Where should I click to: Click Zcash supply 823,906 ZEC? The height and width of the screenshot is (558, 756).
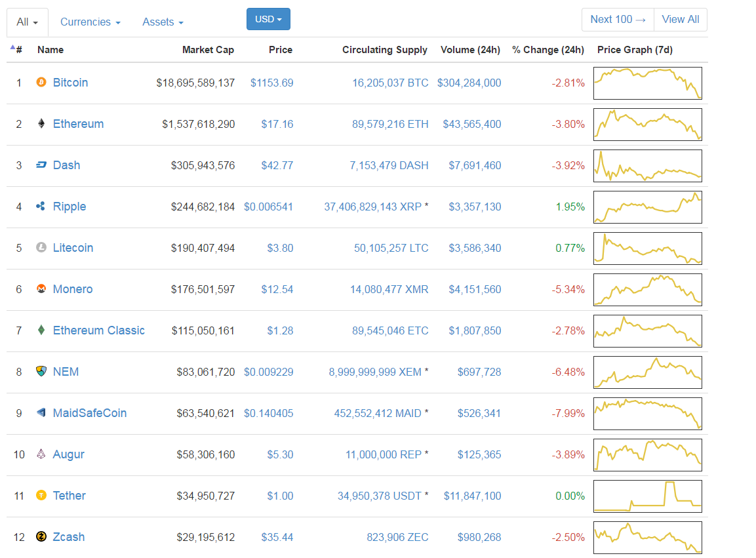click(397, 537)
